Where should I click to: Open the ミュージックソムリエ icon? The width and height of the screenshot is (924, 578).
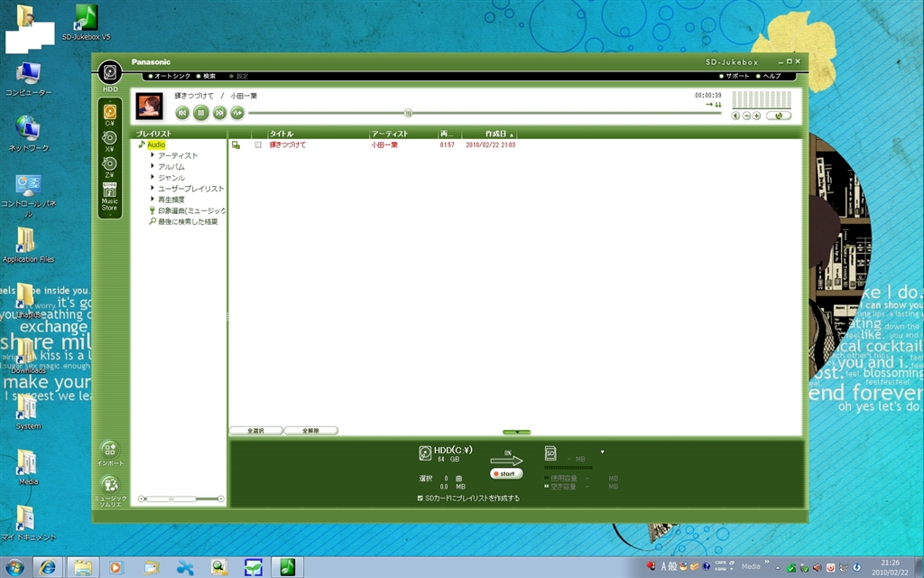tap(109, 487)
